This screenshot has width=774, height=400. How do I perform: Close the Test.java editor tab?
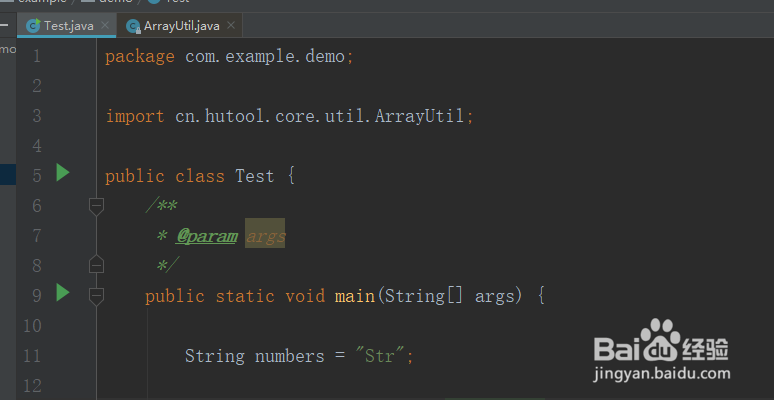coord(104,26)
